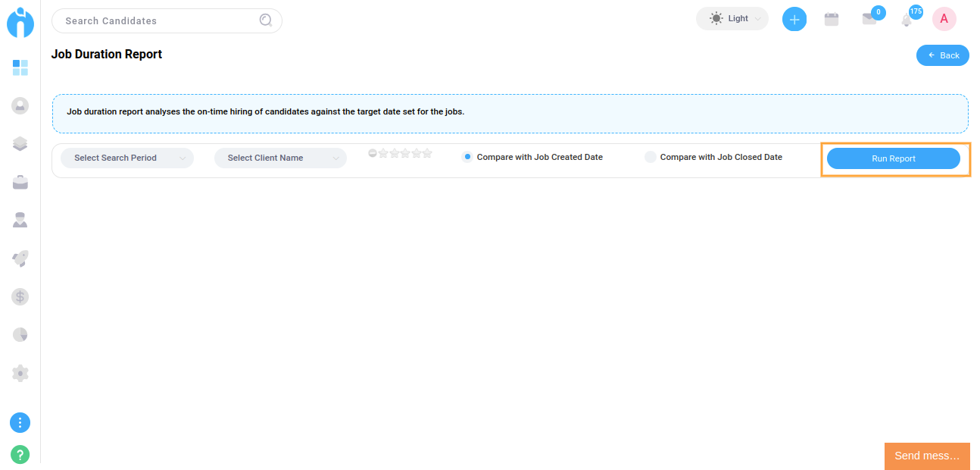Set rating to third star

point(405,153)
